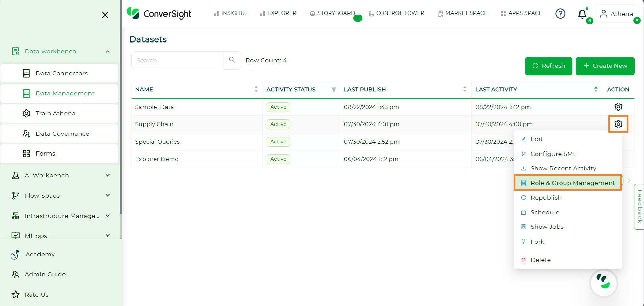Sort by the NAME column arrows
644x306 pixels.
click(x=256, y=89)
